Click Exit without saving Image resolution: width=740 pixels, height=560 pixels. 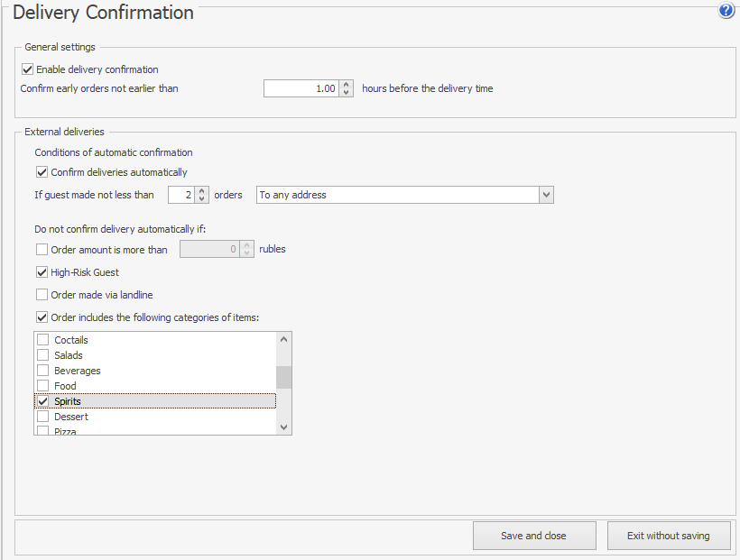(669, 536)
